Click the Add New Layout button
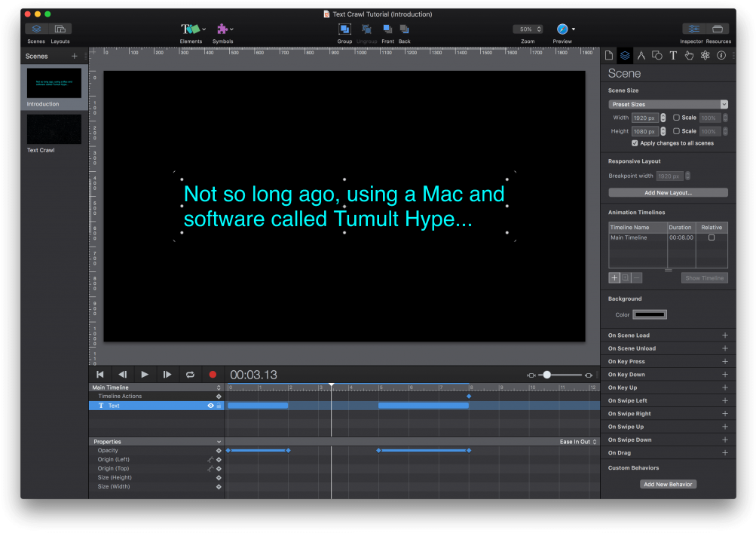Screen dimensions: 756x533 click(668, 193)
